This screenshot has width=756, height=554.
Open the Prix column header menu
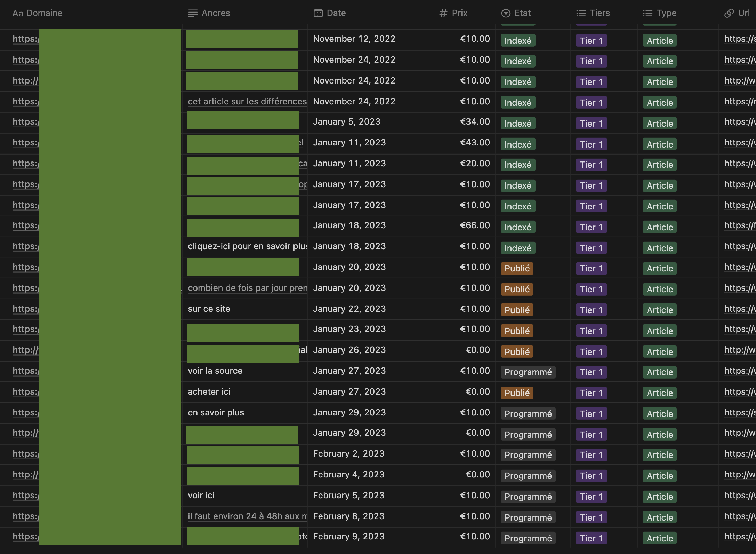(459, 13)
